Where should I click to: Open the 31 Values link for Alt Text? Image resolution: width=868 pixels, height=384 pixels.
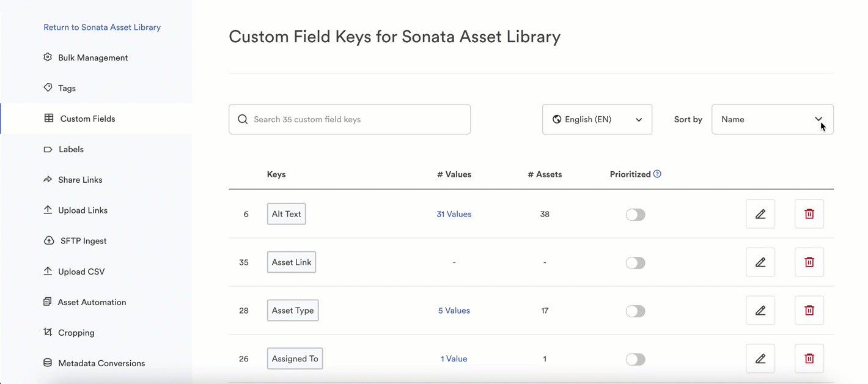click(x=454, y=214)
